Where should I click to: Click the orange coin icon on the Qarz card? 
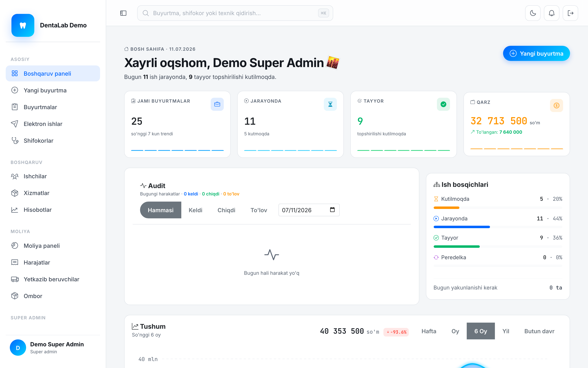click(x=556, y=105)
